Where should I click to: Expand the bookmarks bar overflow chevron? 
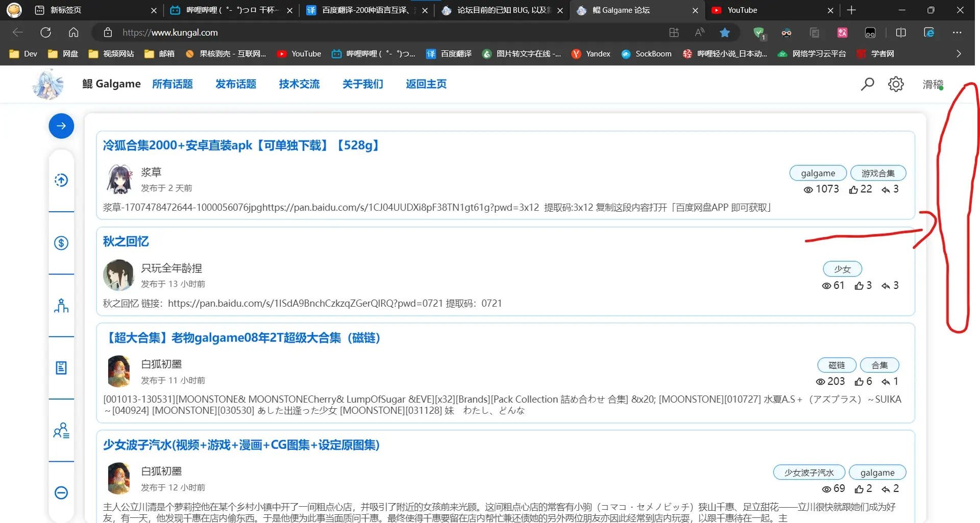[959, 54]
